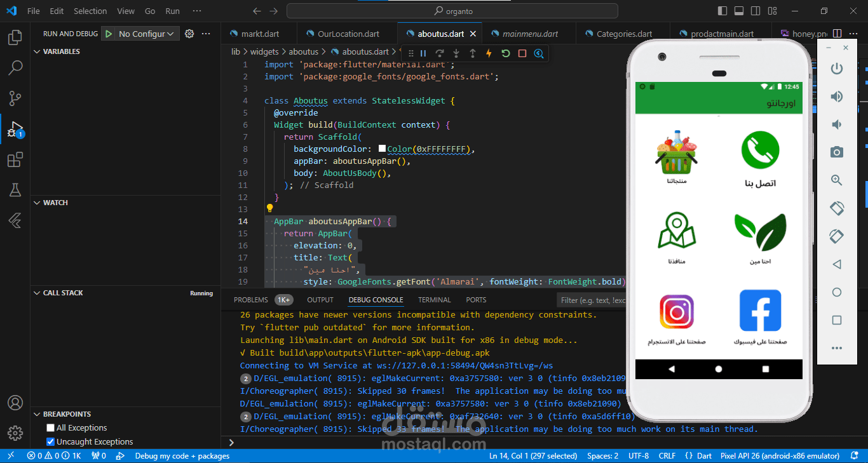Viewport: 868px width, 463px height.
Task: Open the Testing flask view
Action: (15, 190)
